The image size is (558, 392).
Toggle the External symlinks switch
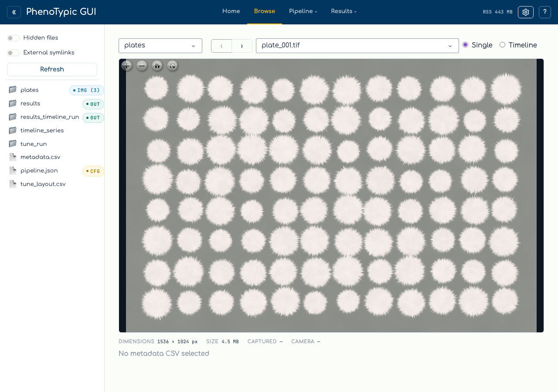tap(14, 53)
